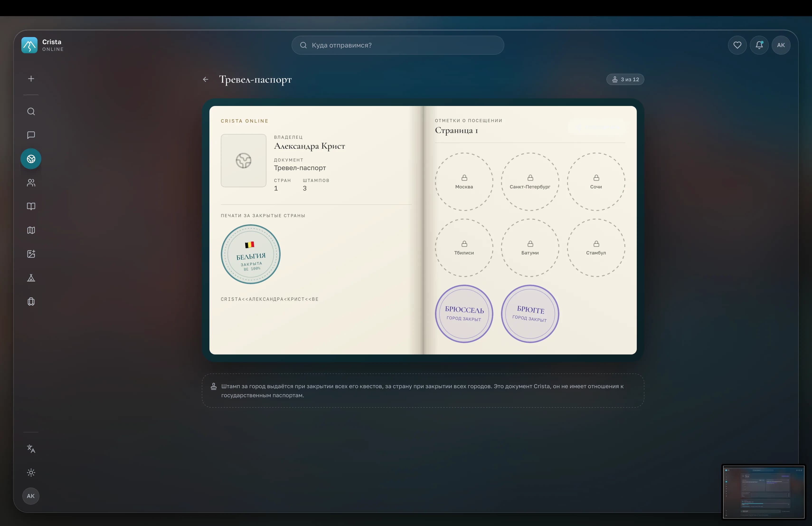Click the window preview thumbnail in corner
812x526 pixels.
coord(764,492)
